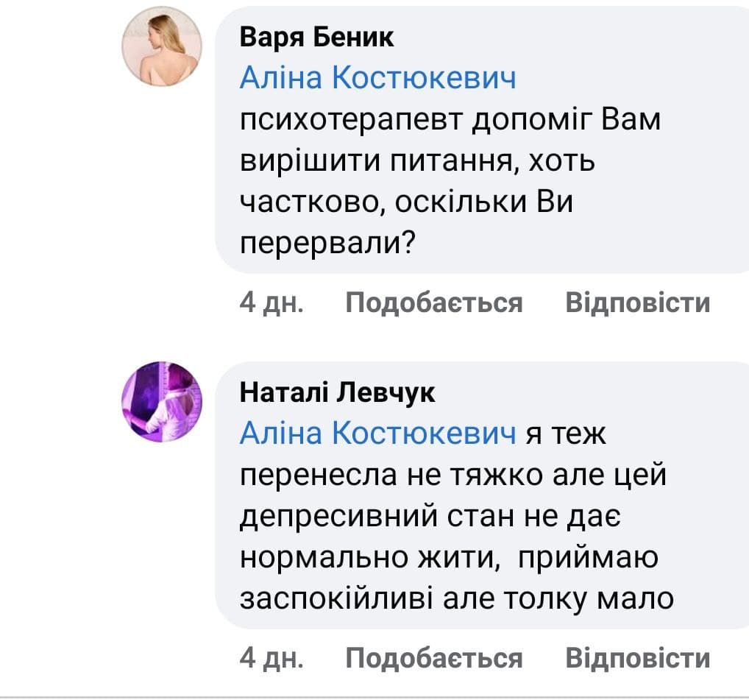The height and width of the screenshot is (700, 749).
Task: Reply to Наталі Левчук's comment via Відповісти
Action: [x=637, y=657]
